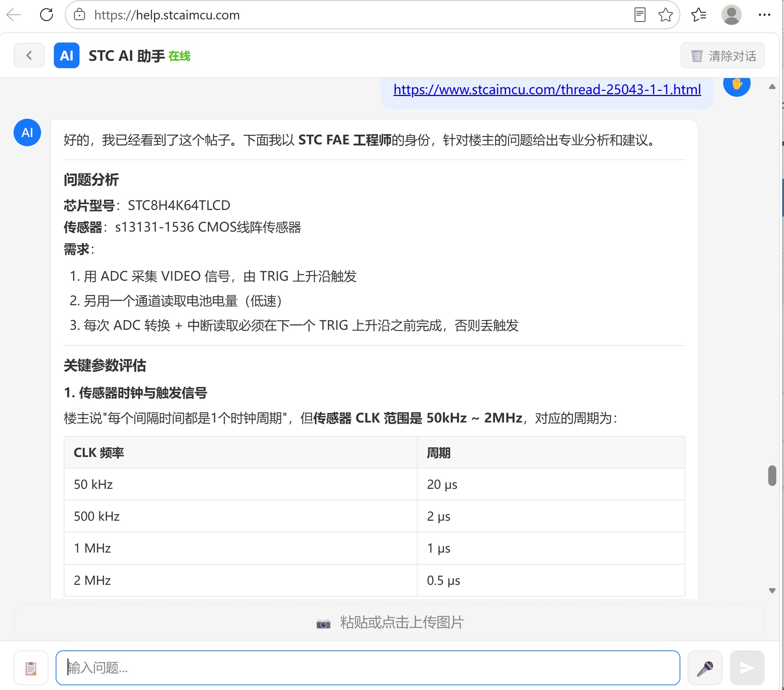Click the camera icon in upload area

323,623
